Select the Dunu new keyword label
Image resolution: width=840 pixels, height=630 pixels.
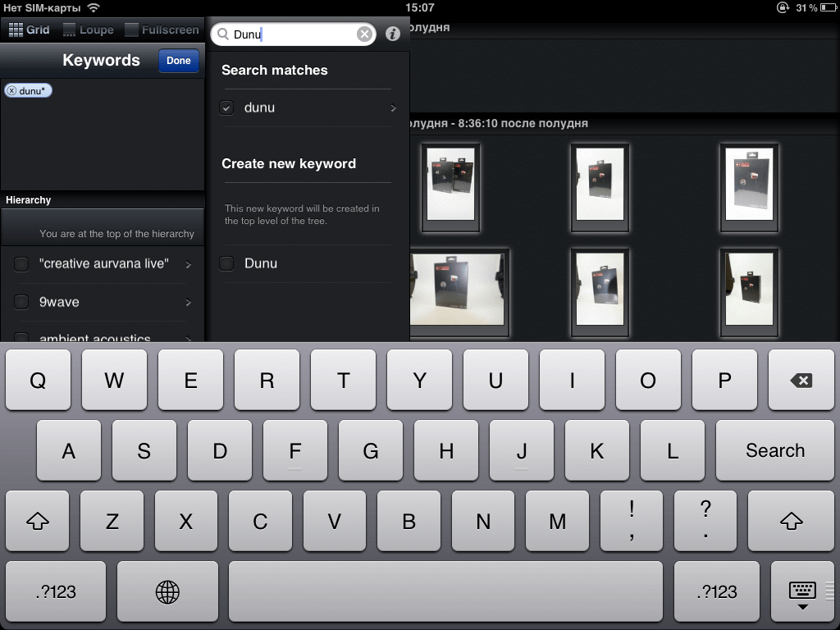(260, 263)
